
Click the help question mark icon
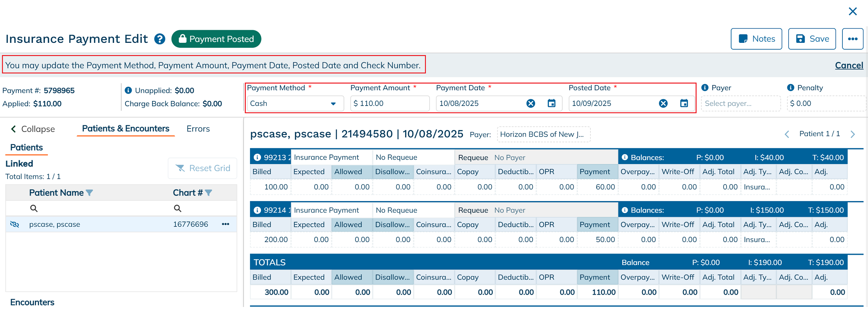coord(160,39)
